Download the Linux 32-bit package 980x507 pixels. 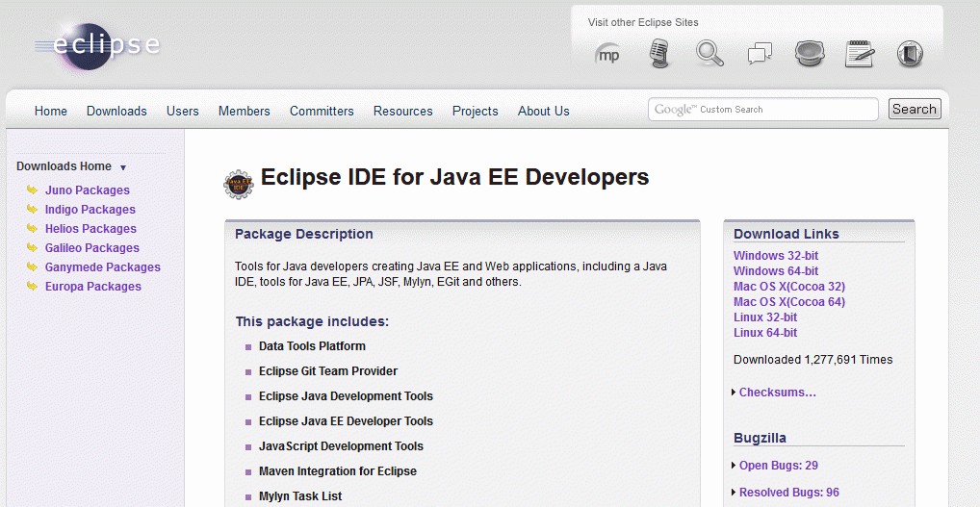765,317
